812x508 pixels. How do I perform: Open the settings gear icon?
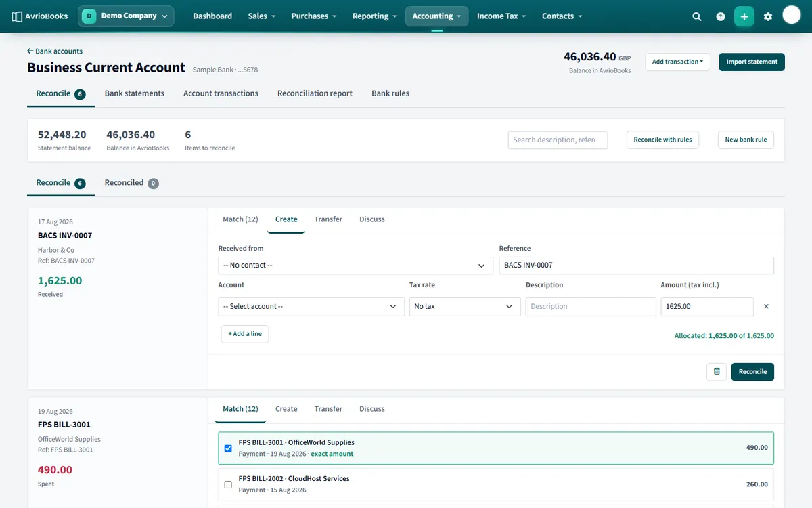[x=768, y=16]
